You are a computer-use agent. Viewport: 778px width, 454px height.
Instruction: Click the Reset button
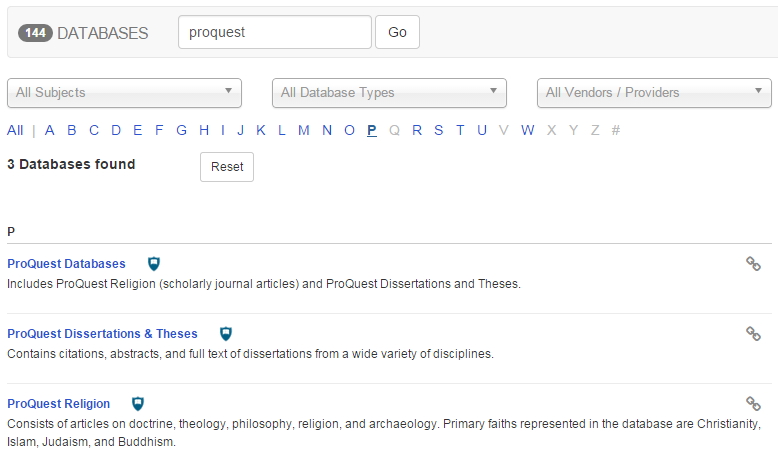227,167
